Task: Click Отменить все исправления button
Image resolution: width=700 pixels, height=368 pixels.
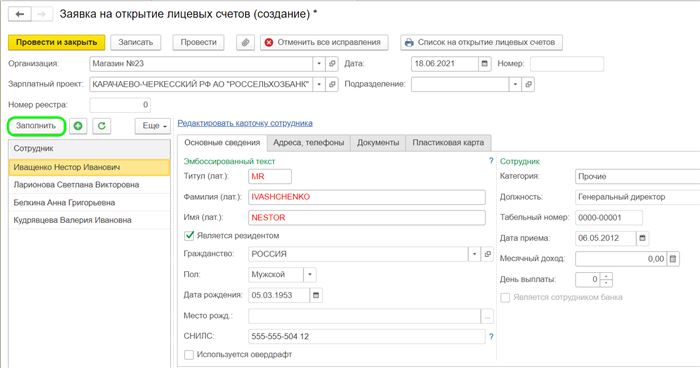Action: [324, 42]
